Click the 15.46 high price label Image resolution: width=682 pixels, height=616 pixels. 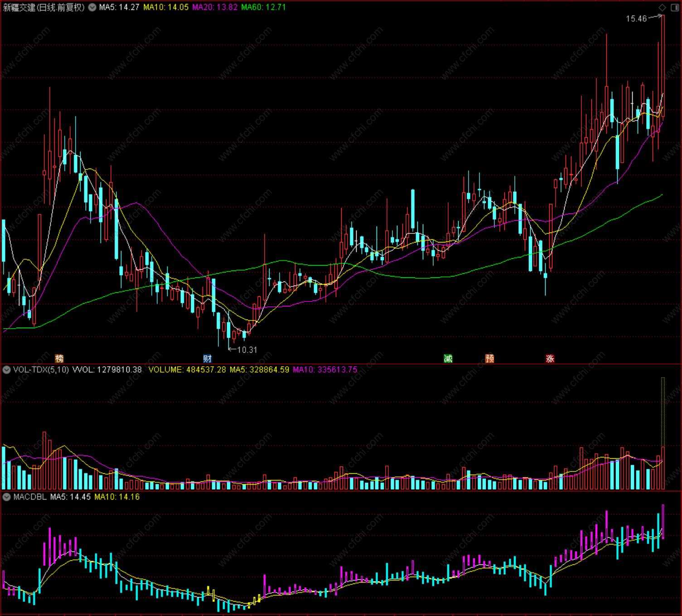tap(636, 19)
